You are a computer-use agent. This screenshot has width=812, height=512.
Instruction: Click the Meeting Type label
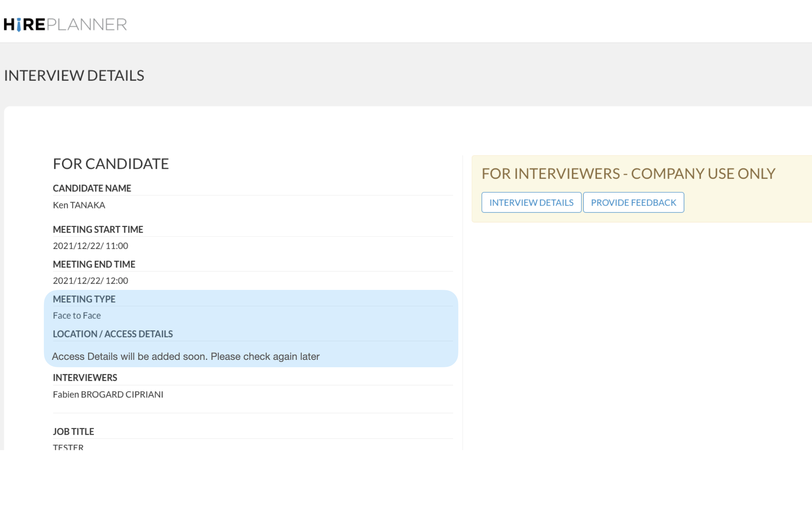click(x=84, y=299)
